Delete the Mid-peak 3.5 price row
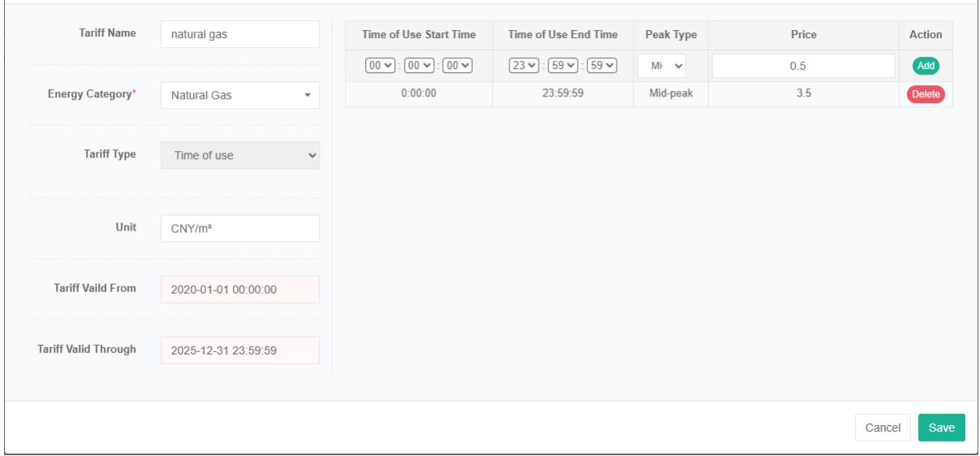Screen dimensions: 980x456 tap(925, 94)
